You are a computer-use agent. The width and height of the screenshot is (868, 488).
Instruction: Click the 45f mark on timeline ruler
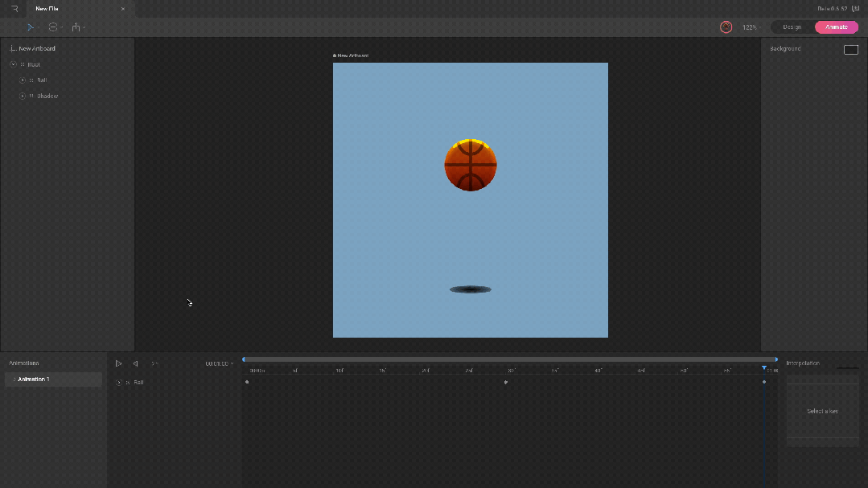[641, 371]
